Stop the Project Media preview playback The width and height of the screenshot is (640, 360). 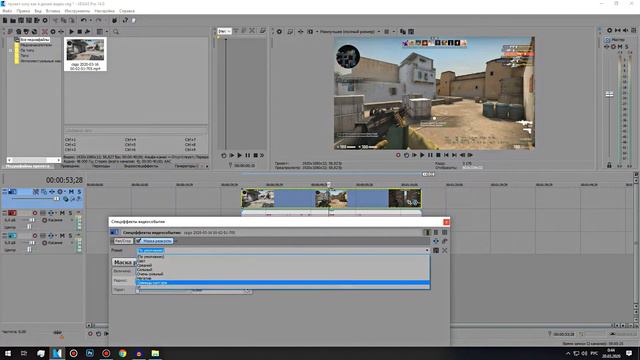pyautogui.click(x=80, y=31)
